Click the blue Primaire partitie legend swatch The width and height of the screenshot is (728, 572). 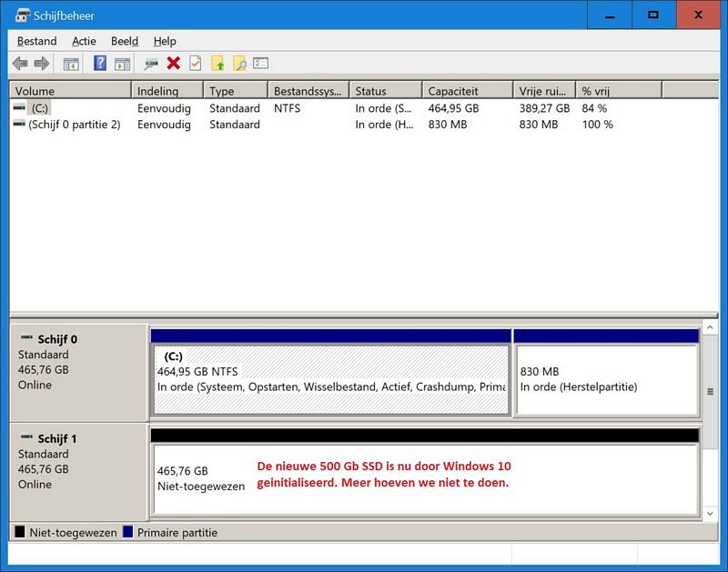click(127, 532)
